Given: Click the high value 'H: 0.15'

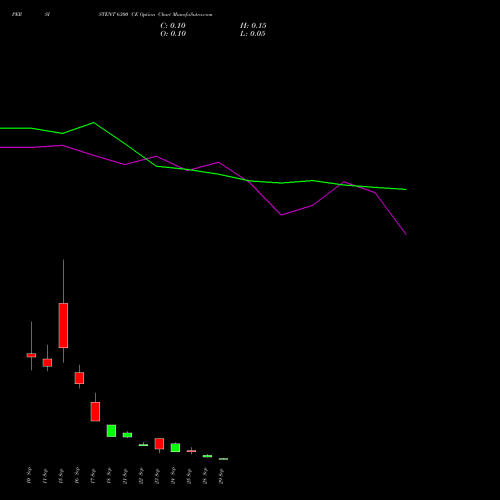Looking at the screenshot, I should (253, 26).
